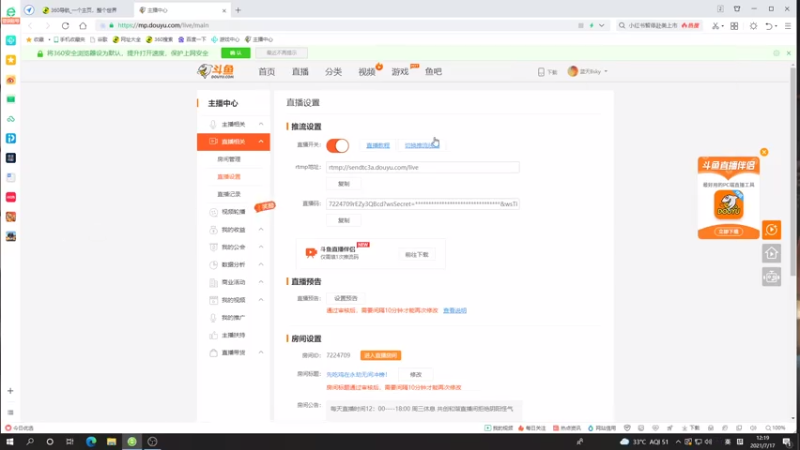
Task: Click the 前往下载 download button
Action: (417, 255)
